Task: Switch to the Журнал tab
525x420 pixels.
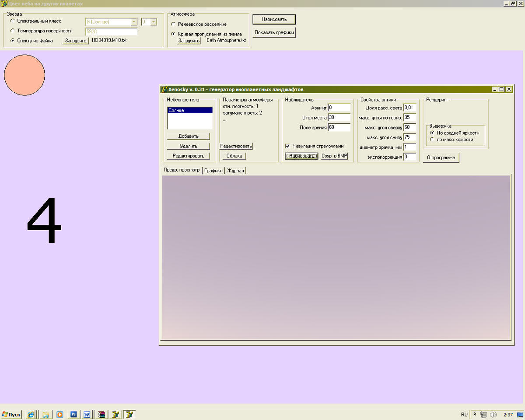Action: [235, 171]
